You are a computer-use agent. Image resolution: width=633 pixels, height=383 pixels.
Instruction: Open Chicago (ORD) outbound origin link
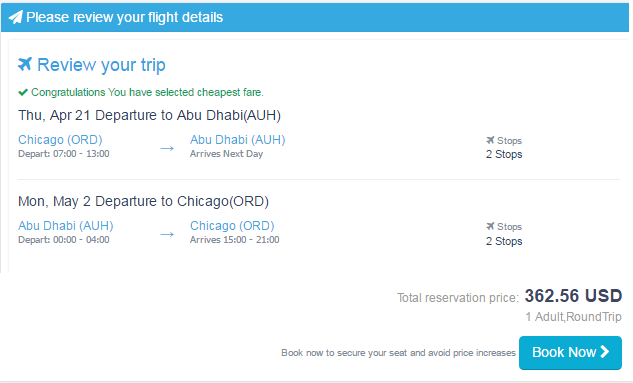pos(60,140)
